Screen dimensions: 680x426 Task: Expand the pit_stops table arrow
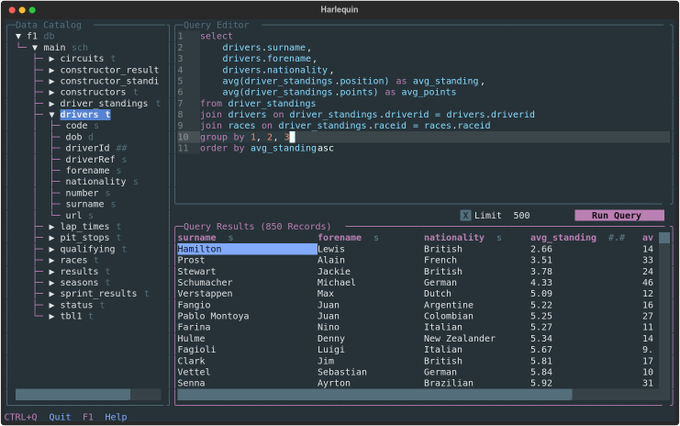pyautogui.click(x=52, y=238)
